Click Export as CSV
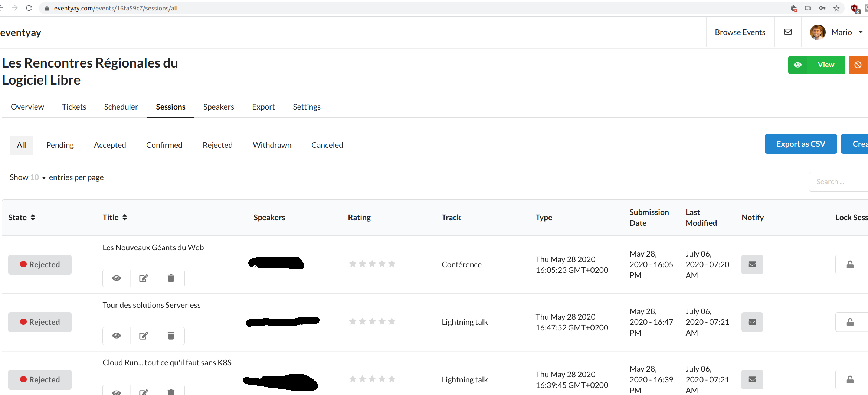This screenshot has height=395, width=868. [x=801, y=144]
